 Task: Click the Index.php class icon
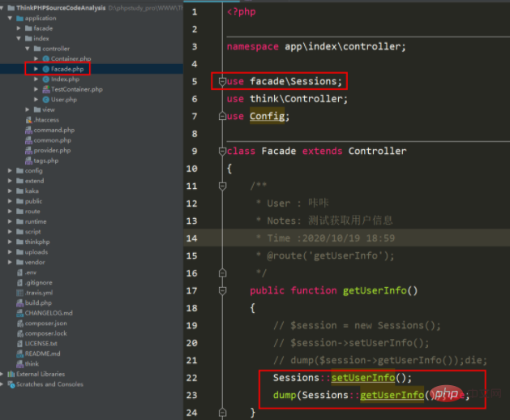click(x=46, y=79)
